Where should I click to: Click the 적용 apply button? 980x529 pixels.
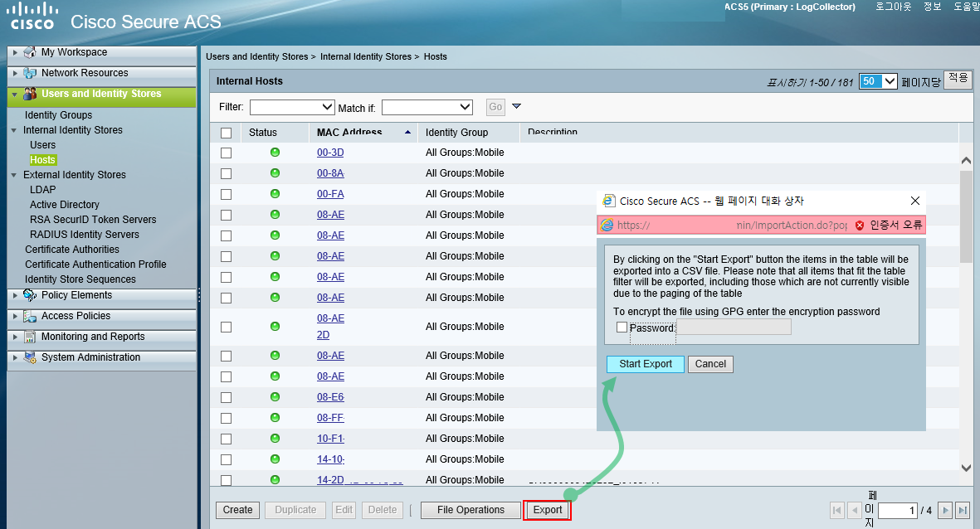click(958, 80)
